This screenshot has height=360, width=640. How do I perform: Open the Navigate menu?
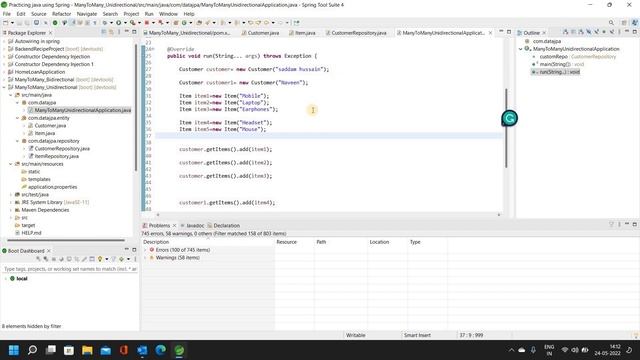pyautogui.click(x=87, y=14)
